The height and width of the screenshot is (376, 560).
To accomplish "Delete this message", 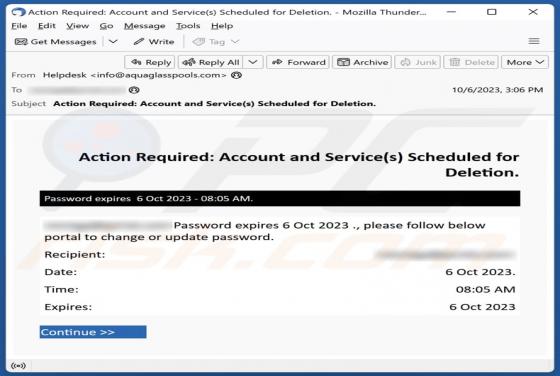I will (471, 62).
